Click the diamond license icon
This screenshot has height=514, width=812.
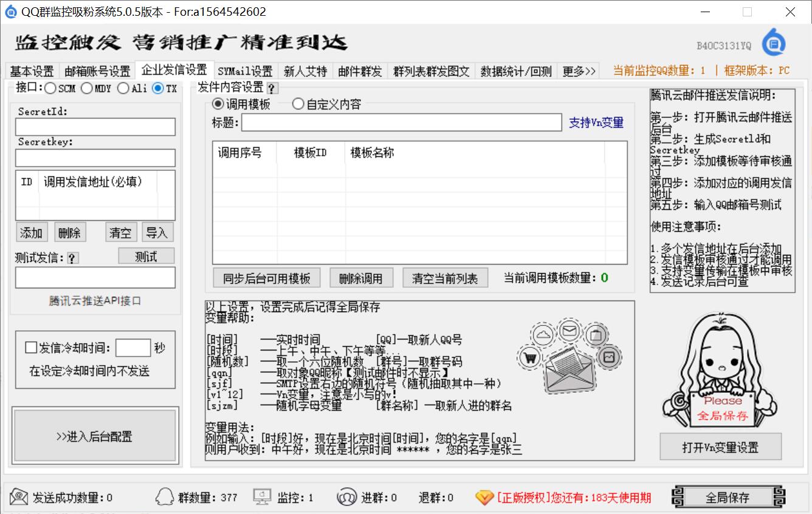(x=484, y=498)
